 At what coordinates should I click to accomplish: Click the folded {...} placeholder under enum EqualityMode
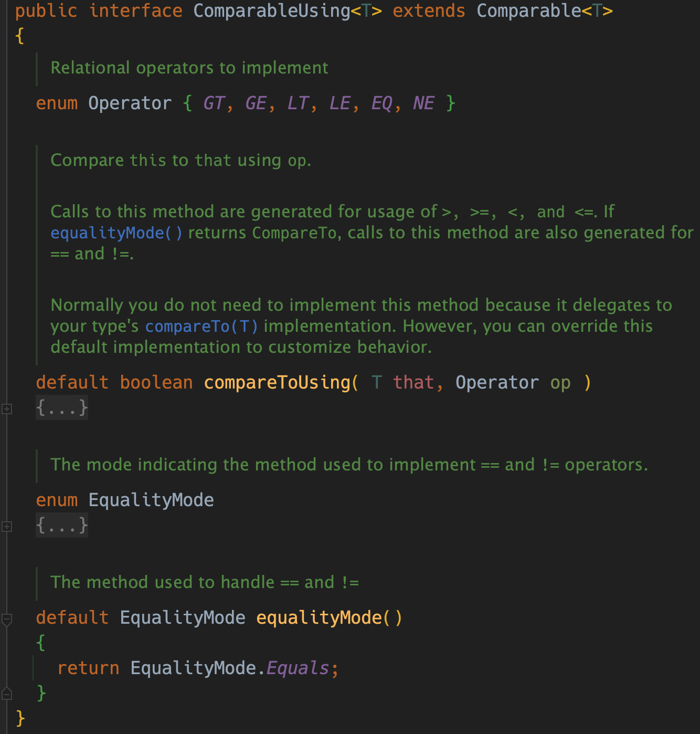62,526
